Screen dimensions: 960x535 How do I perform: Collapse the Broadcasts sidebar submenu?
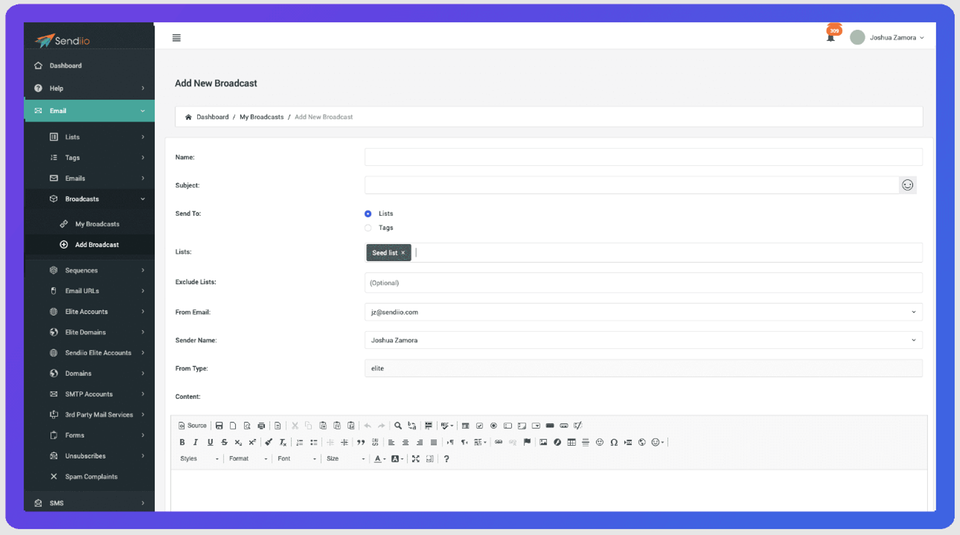(89, 199)
